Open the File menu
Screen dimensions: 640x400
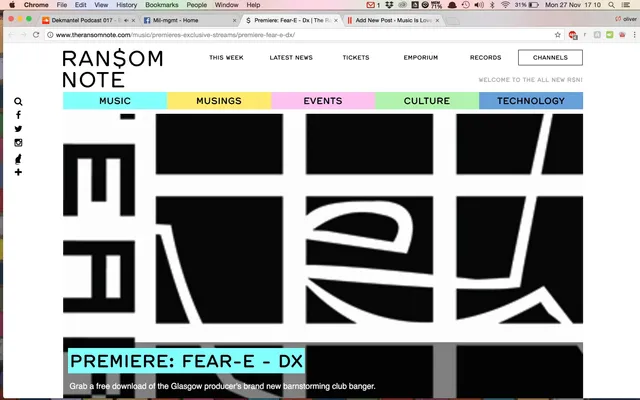point(62,5)
